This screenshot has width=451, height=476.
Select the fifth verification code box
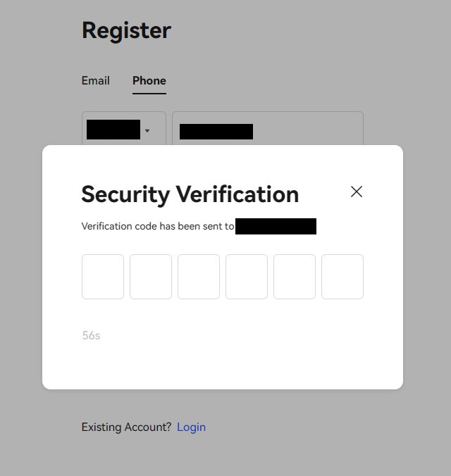(x=295, y=277)
